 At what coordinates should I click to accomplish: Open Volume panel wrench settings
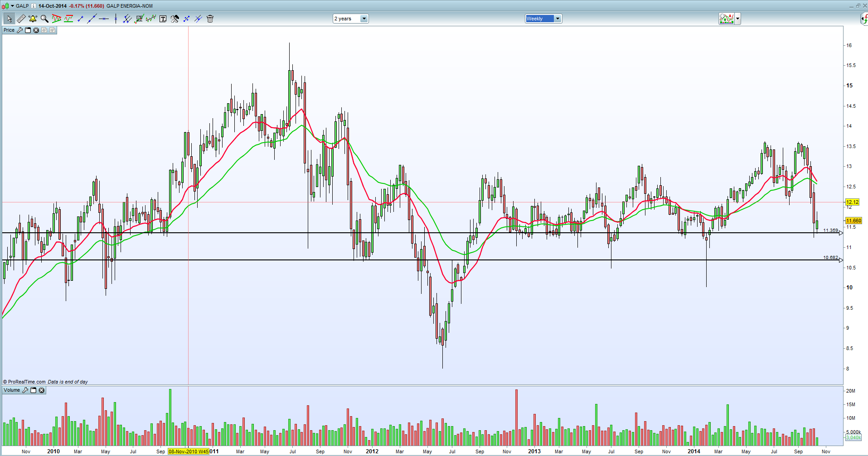[25, 390]
